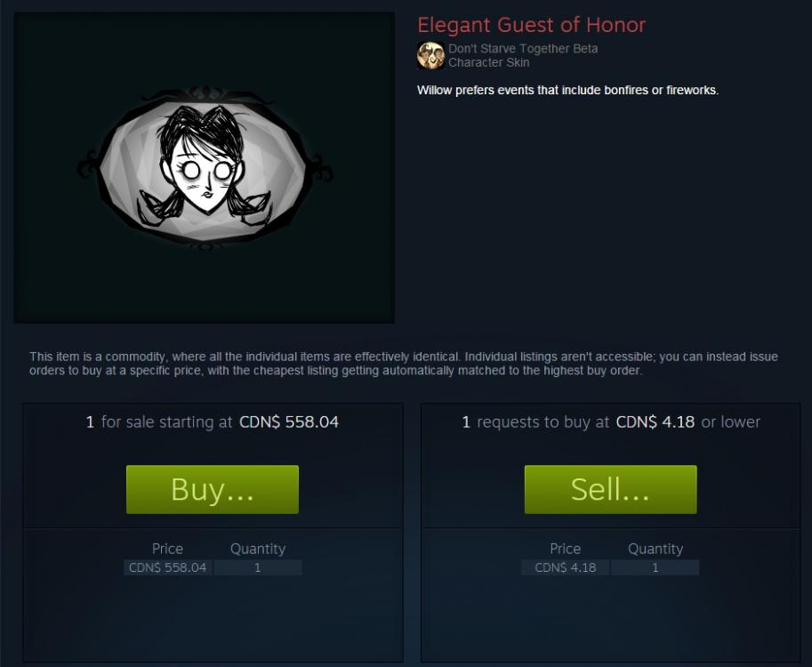The width and height of the screenshot is (812, 667).
Task: Click the Willow skin portrait image
Action: click(205, 168)
